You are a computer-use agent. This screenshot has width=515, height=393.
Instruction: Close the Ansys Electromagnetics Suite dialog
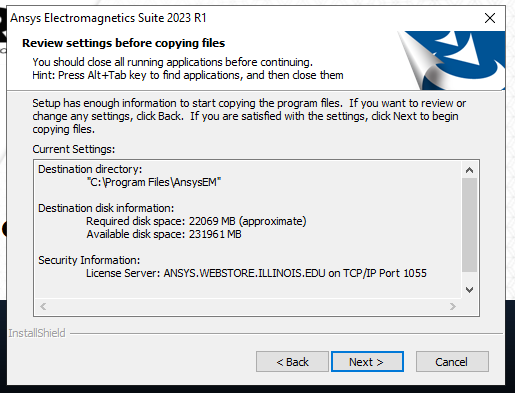[490, 18]
